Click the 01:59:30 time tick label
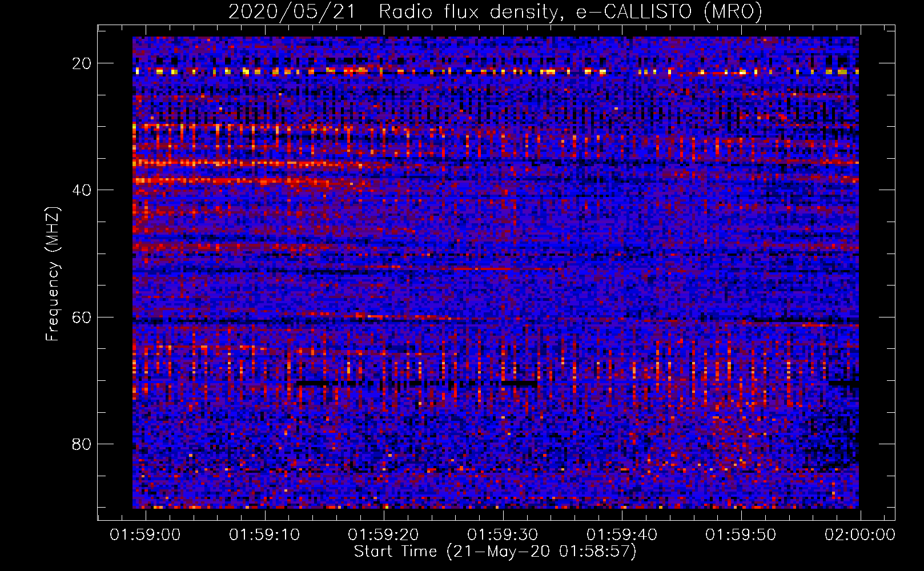The width and height of the screenshot is (924, 571). 503,535
